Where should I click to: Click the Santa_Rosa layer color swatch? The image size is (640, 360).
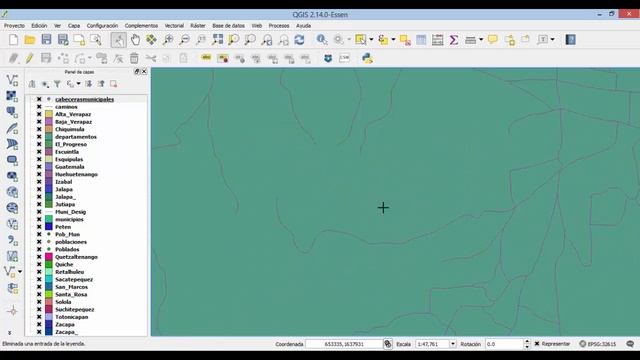coord(49,294)
